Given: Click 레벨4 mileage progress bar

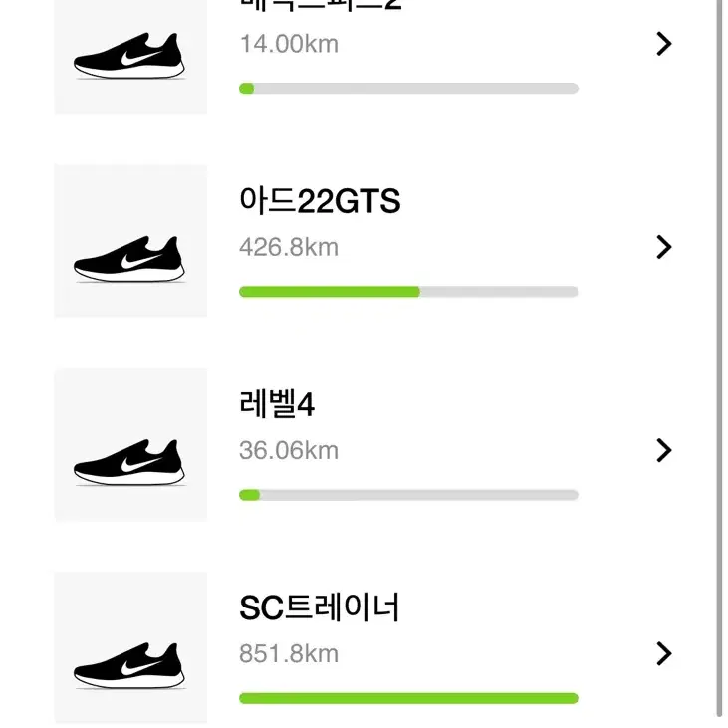Looking at the screenshot, I should point(408,495).
